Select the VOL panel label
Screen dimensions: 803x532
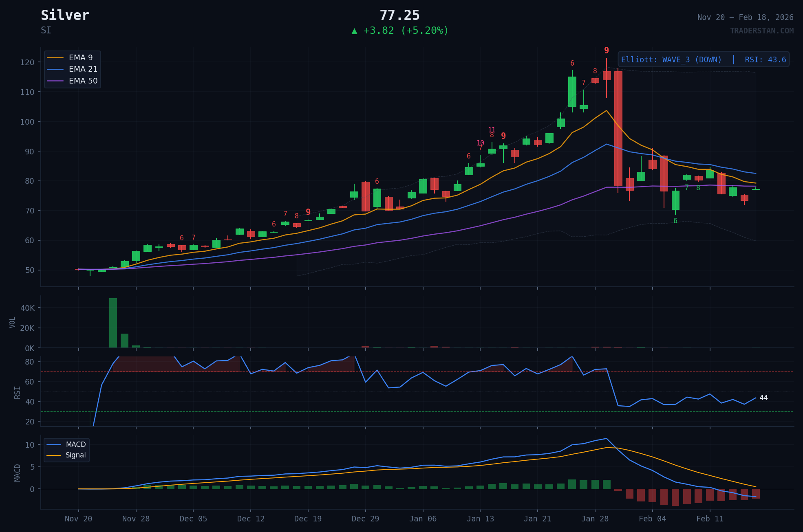click(13, 322)
